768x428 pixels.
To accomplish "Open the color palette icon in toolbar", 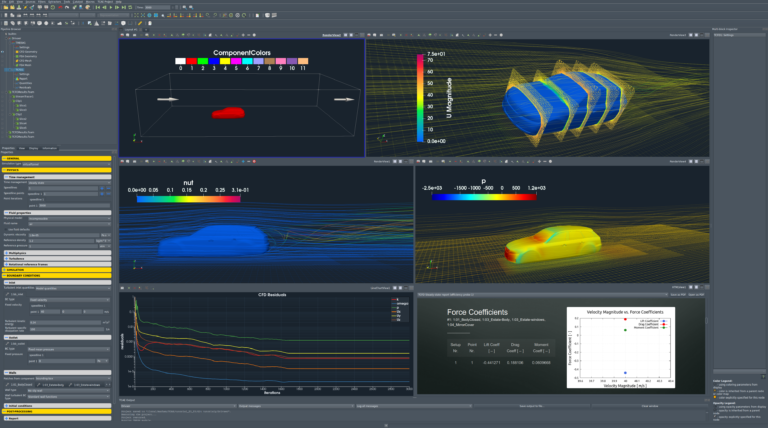I will click(88, 7).
